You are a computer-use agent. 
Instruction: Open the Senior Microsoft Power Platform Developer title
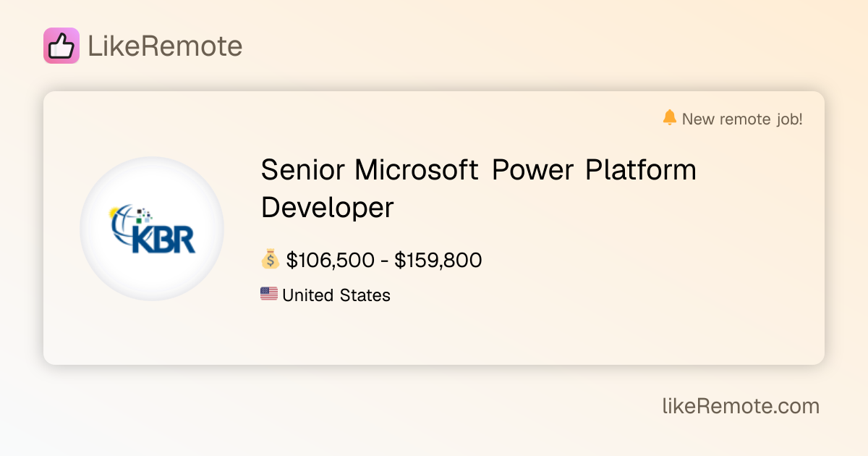point(478,189)
